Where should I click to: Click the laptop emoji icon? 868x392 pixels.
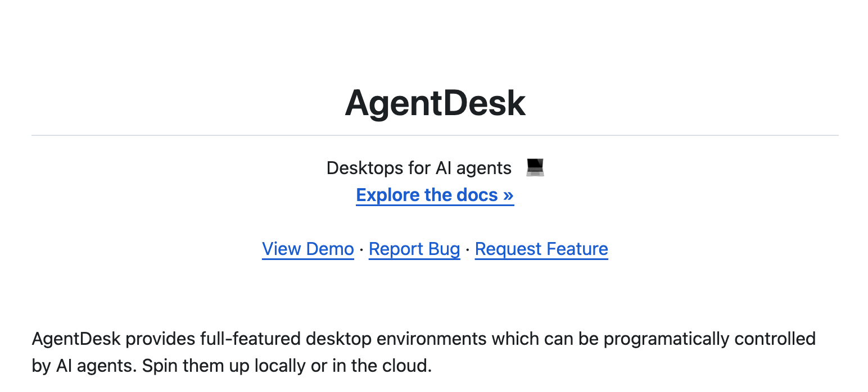point(535,168)
